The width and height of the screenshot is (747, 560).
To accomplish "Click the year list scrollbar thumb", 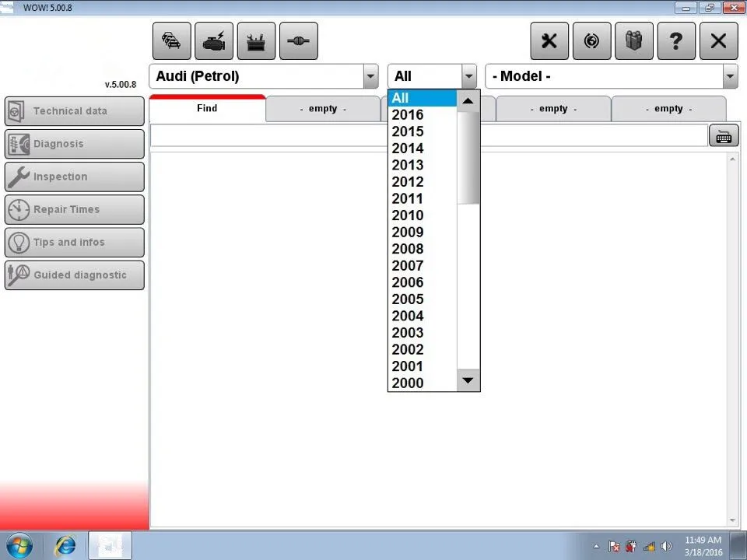I will pos(468,158).
